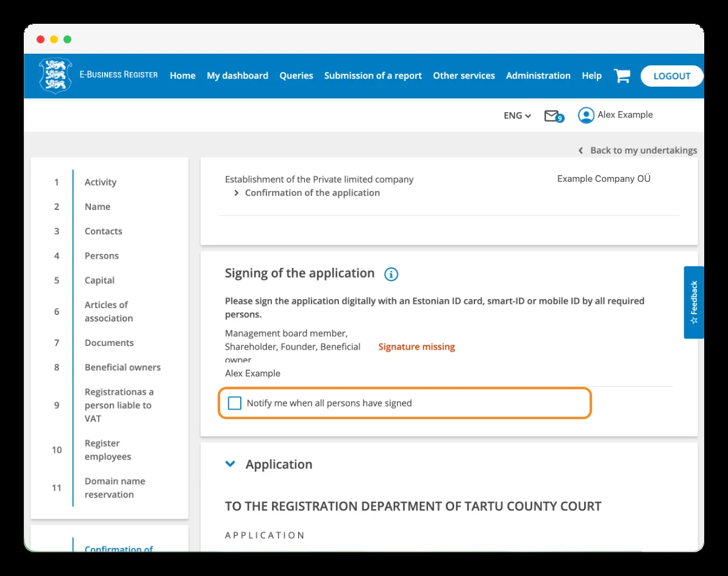Open the Administration menu
Viewport: 728px width, 576px height.
pyautogui.click(x=538, y=75)
